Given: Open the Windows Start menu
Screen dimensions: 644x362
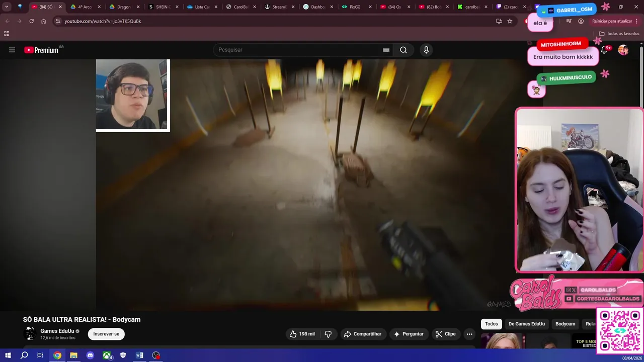Looking at the screenshot, I should point(8,355).
